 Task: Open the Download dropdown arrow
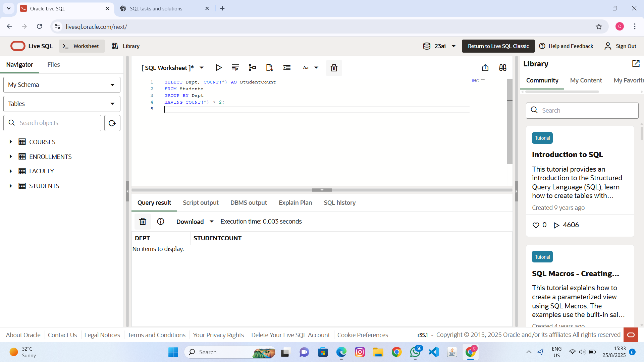212,222
